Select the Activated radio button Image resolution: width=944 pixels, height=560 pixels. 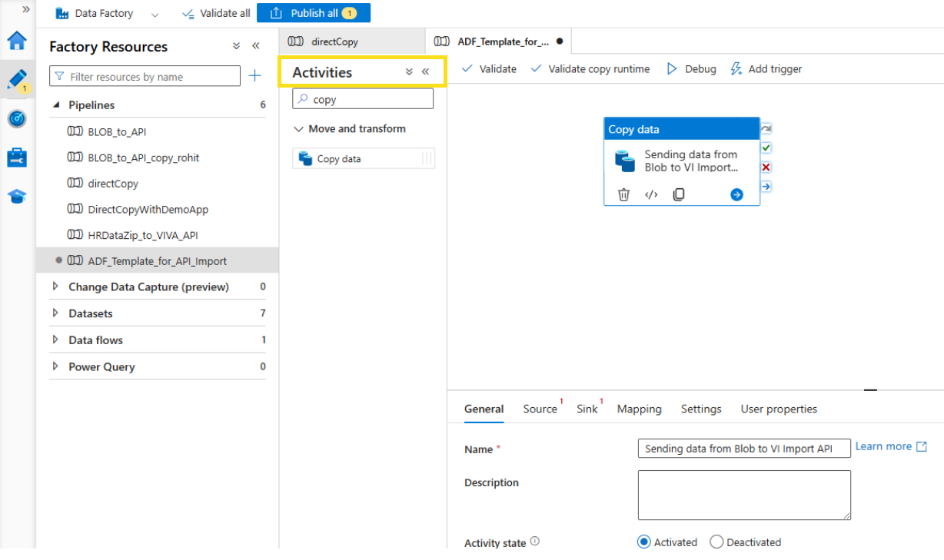[643, 542]
